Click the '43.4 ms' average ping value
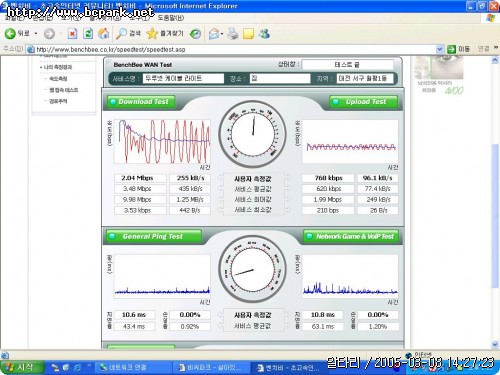The image size is (500, 375). pos(134,326)
